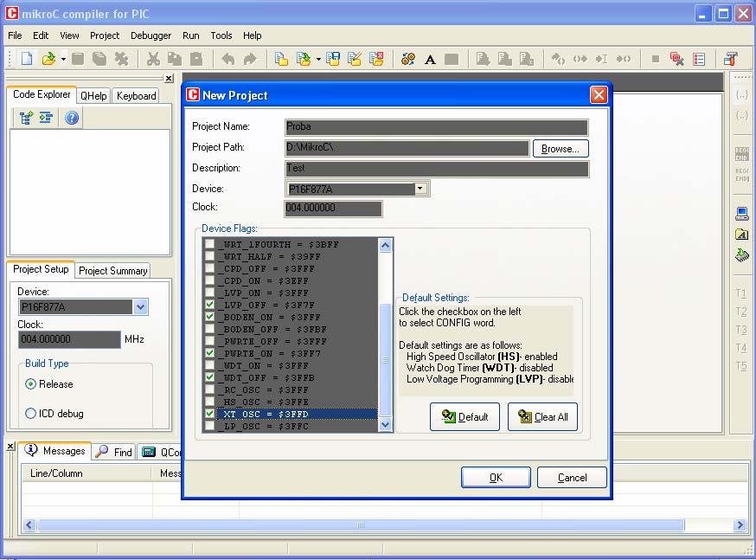Click the Clock field in New Project dialog
Viewport: 756px width, 560px height.
pos(333,209)
